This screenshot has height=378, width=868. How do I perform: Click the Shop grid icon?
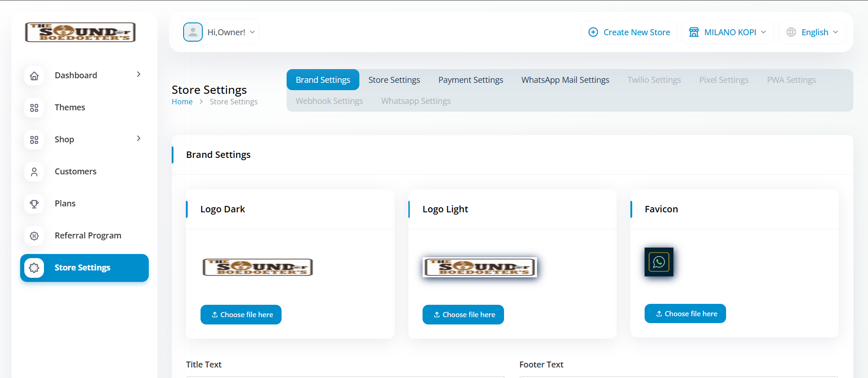click(x=34, y=140)
